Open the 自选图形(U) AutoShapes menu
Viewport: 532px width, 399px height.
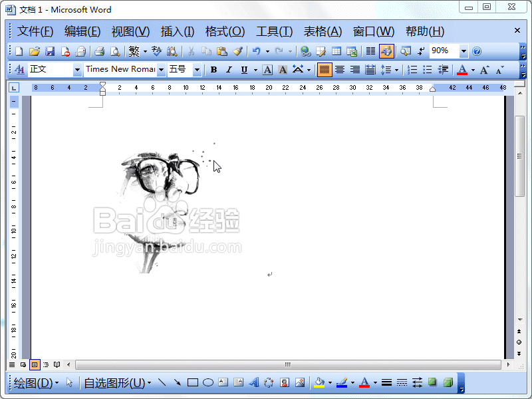[x=118, y=383]
